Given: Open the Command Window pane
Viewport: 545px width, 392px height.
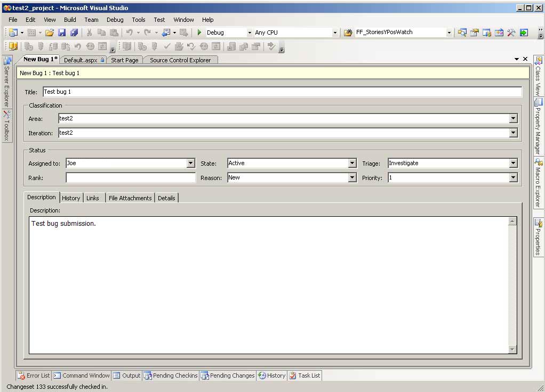Looking at the screenshot, I should coord(82,375).
